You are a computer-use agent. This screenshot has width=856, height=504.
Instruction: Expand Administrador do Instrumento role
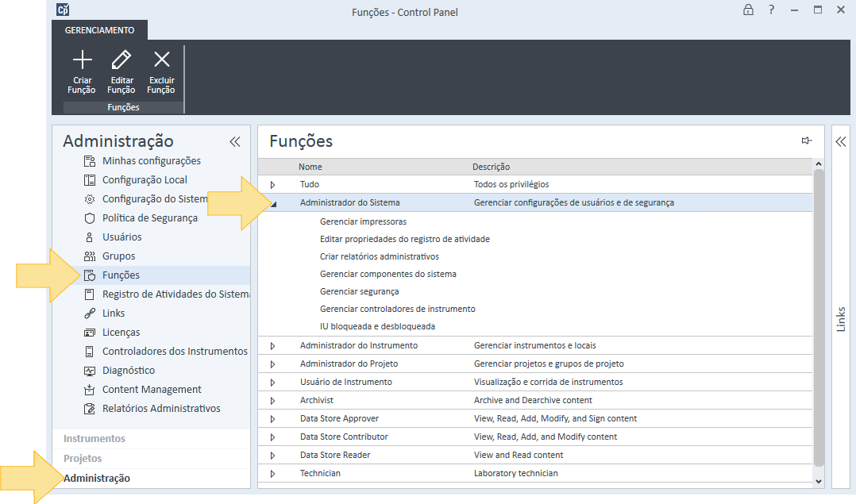point(272,346)
